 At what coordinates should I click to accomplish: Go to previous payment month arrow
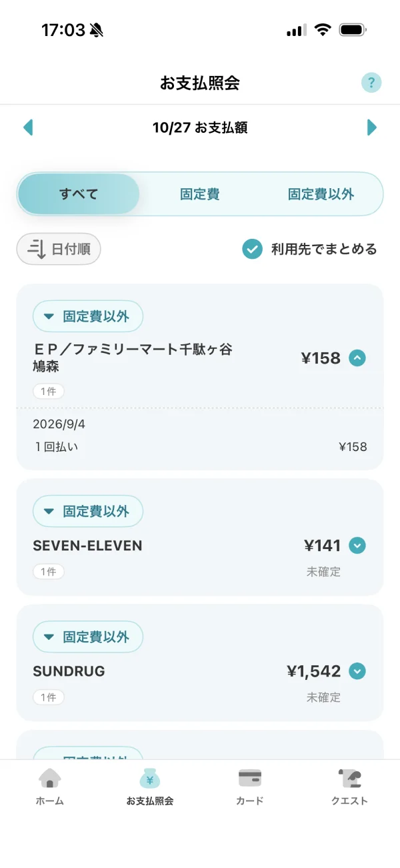click(x=28, y=127)
